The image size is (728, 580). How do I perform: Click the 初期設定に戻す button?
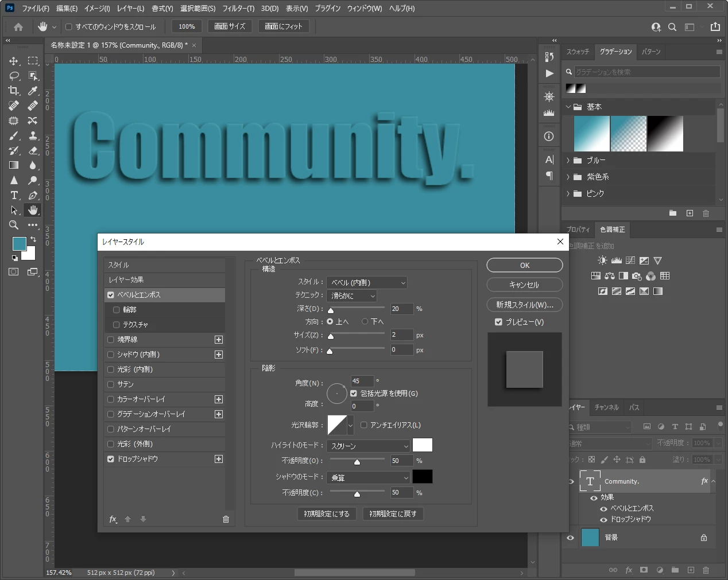(393, 514)
